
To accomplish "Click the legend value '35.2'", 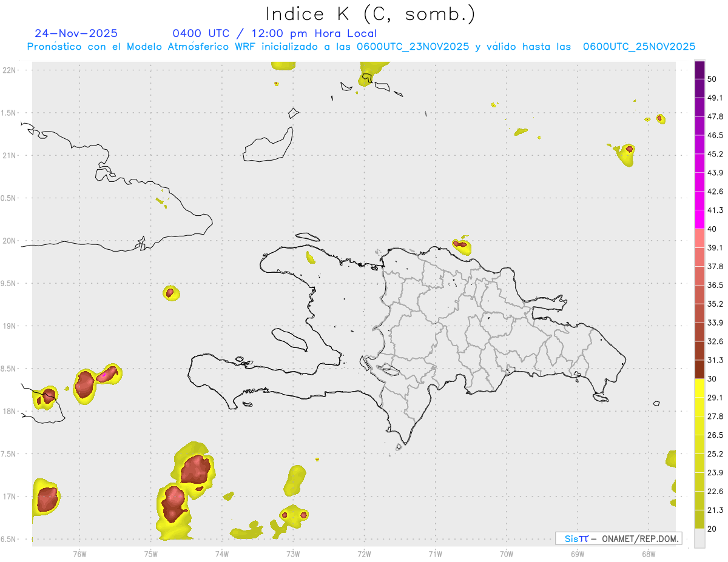I will tap(715, 304).
